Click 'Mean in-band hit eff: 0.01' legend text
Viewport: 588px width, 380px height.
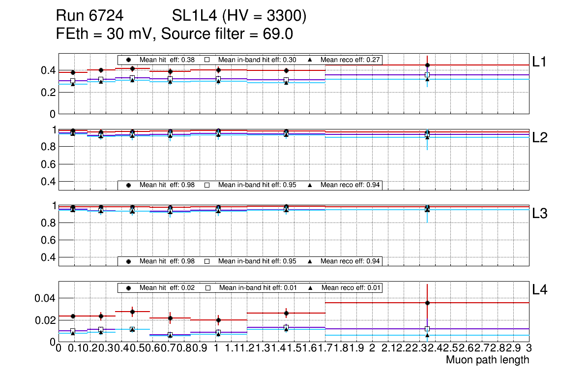pos(258,287)
